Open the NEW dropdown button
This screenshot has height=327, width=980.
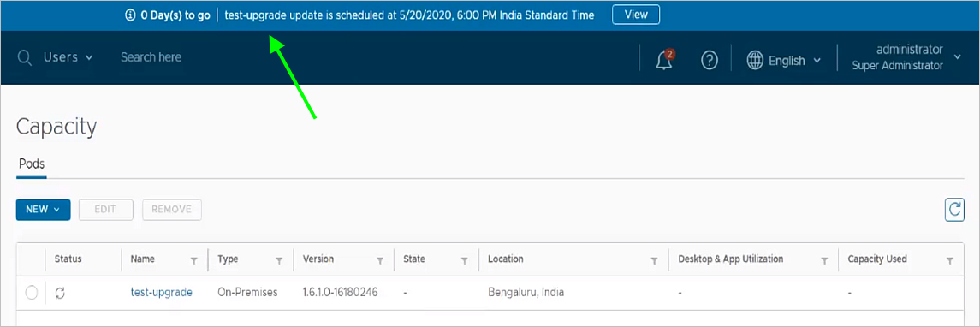click(43, 210)
